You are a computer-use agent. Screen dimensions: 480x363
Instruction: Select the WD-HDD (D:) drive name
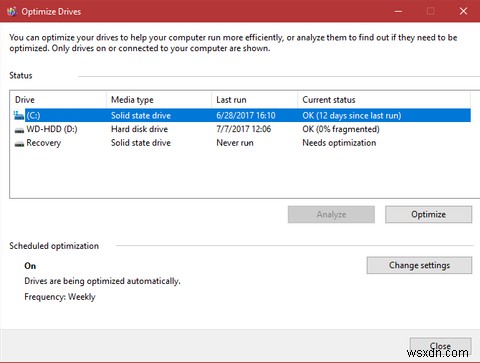pos(52,129)
